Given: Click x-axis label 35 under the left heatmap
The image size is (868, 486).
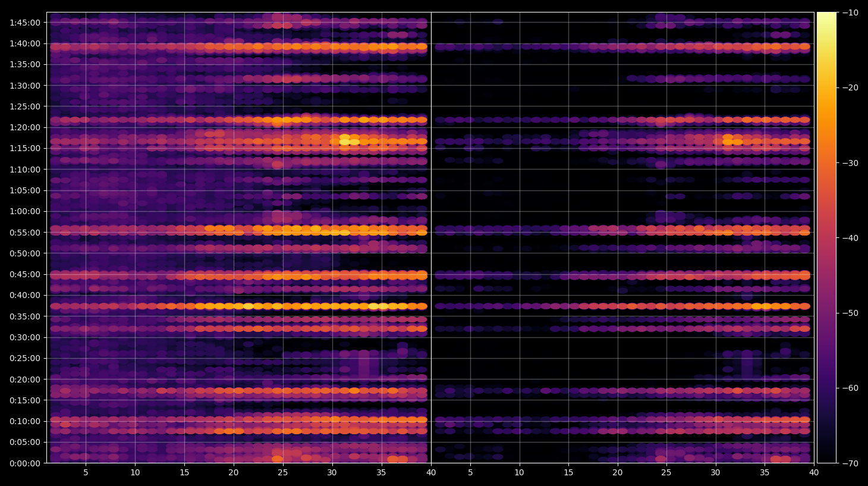Looking at the screenshot, I should (381, 473).
